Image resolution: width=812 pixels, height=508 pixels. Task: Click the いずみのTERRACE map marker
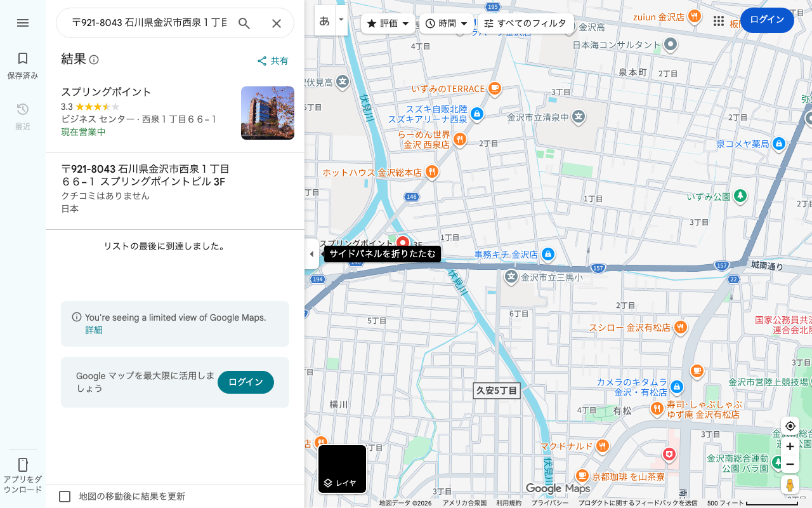[495, 89]
